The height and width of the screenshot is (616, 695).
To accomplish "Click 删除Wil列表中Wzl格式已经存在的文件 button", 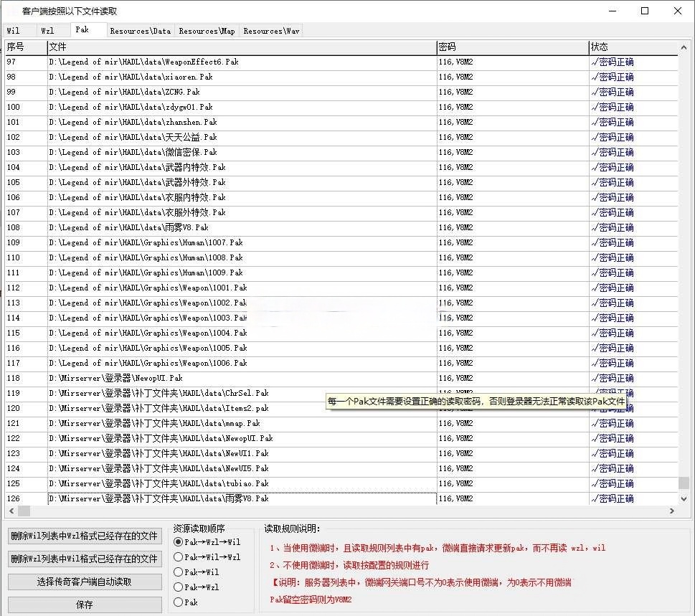I will pos(85,536).
